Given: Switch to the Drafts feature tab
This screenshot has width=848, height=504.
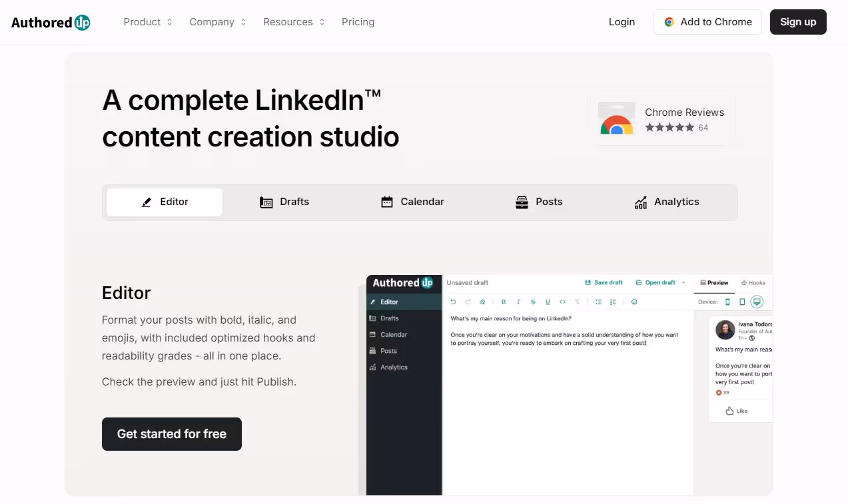Looking at the screenshot, I should click(284, 202).
